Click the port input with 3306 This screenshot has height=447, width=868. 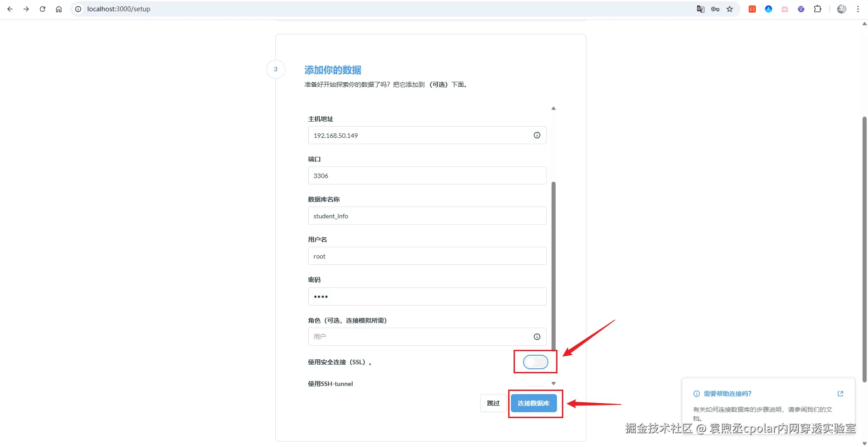coord(427,175)
